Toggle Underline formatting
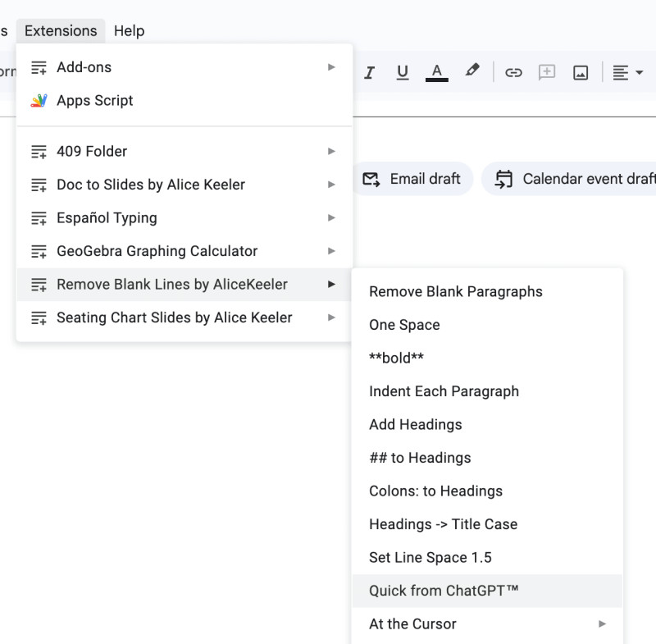This screenshot has height=644, width=656. click(403, 72)
